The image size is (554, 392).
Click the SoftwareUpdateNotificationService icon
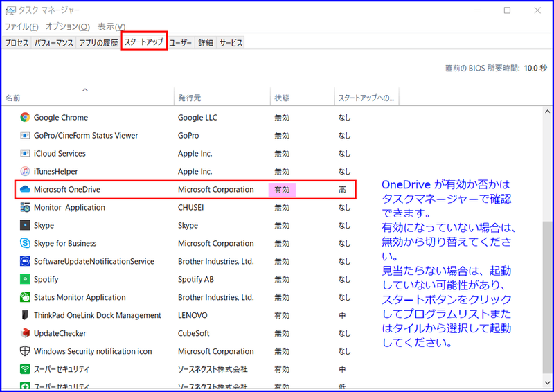point(25,261)
